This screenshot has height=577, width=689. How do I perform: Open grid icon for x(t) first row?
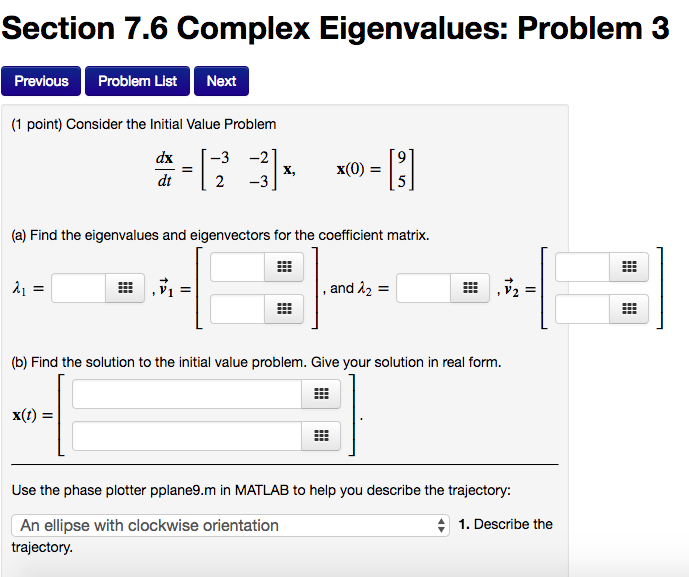[x=320, y=394]
